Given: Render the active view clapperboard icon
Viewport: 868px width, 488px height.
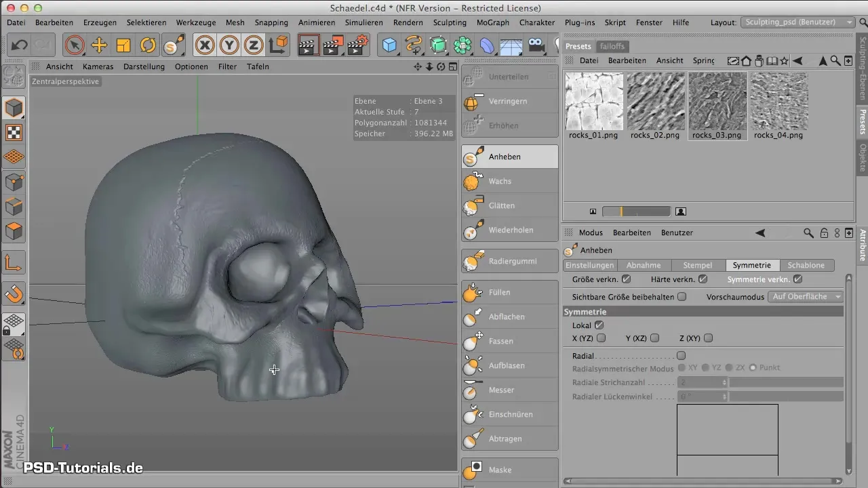Looking at the screenshot, I should click(309, 45).
